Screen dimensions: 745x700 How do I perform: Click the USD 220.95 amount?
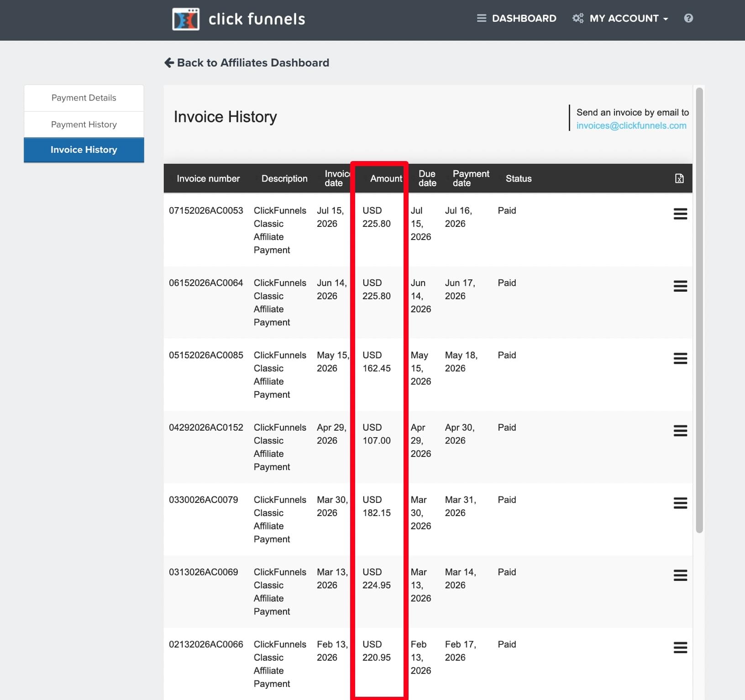(x=377, y=651)
